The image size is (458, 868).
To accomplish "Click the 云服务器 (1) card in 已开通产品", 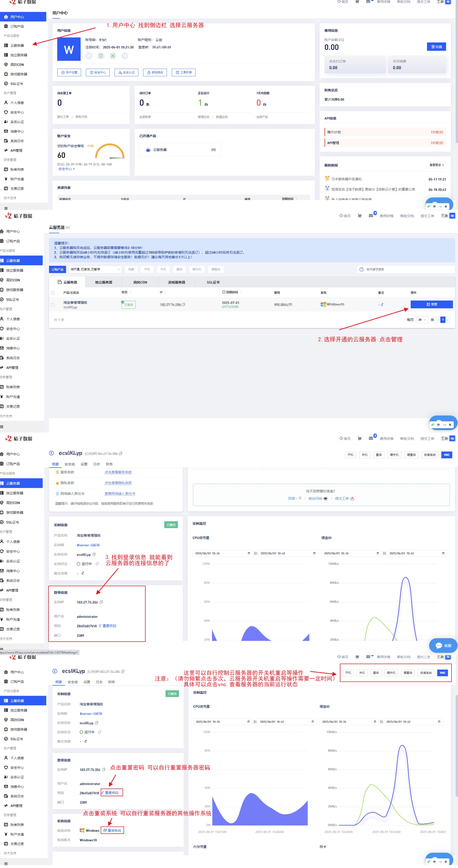I will tap(180, 150).
